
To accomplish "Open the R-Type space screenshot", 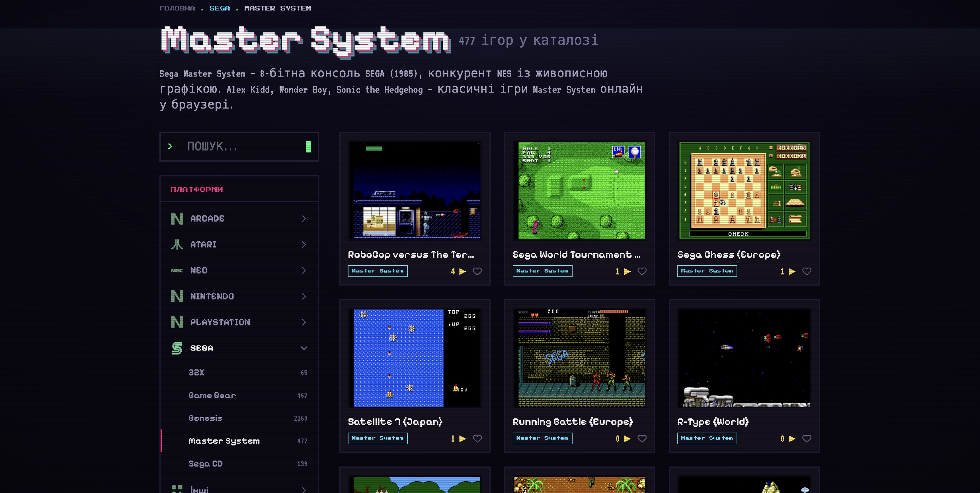I will [x=744, y=358].
